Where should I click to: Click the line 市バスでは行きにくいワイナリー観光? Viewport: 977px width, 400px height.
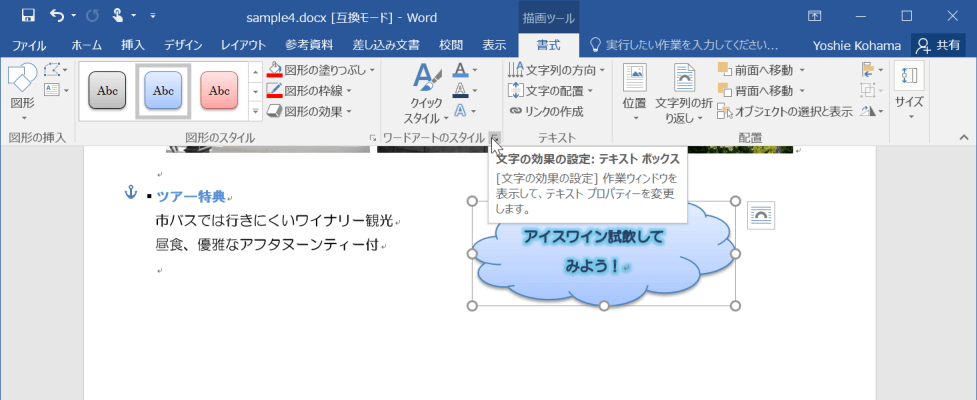pyautogui.click(x=274, y=221)
